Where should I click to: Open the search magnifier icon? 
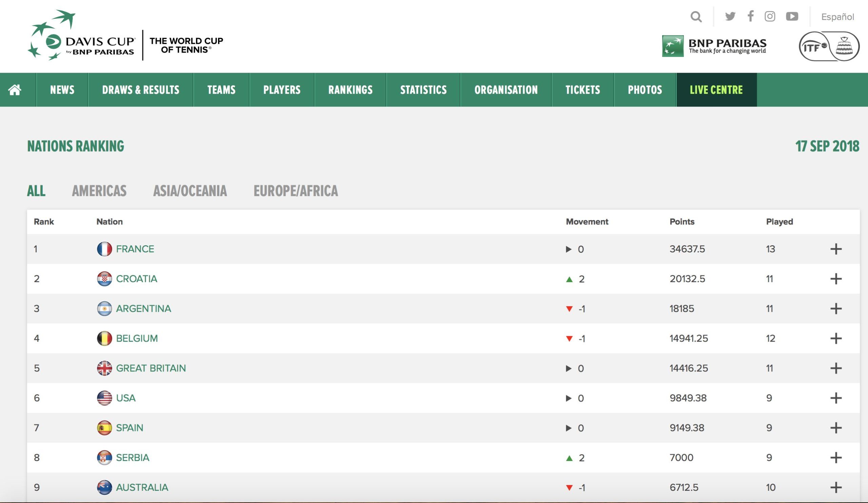pyautogui.click(x=696, y=17)
